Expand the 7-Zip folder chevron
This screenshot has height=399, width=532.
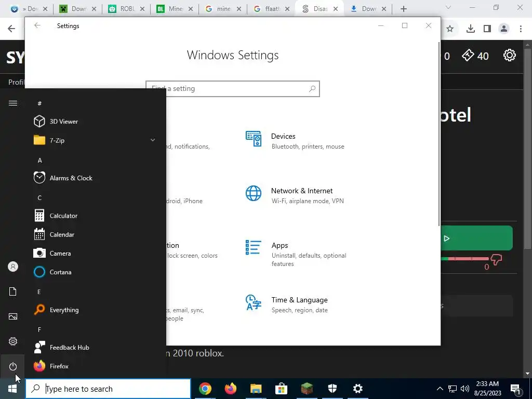click(153, 140)
